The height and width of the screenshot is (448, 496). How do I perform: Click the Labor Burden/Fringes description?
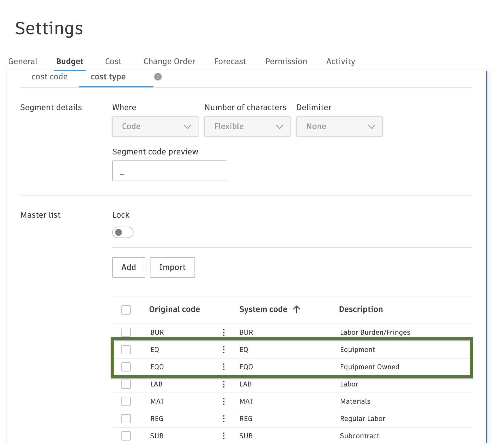click(x=375, y=332)
